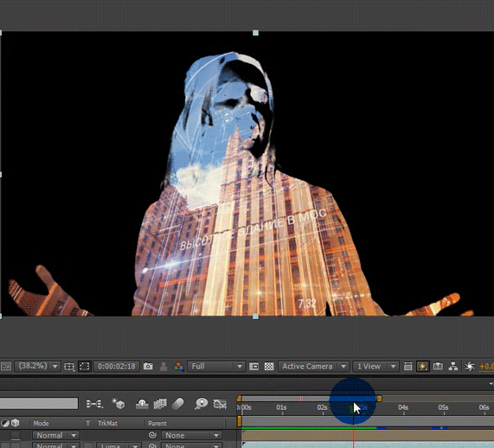494x448 pixels.
Task: Click the first layer's parent pick whip
Action: pyautogui.click(x=152, y=435)
